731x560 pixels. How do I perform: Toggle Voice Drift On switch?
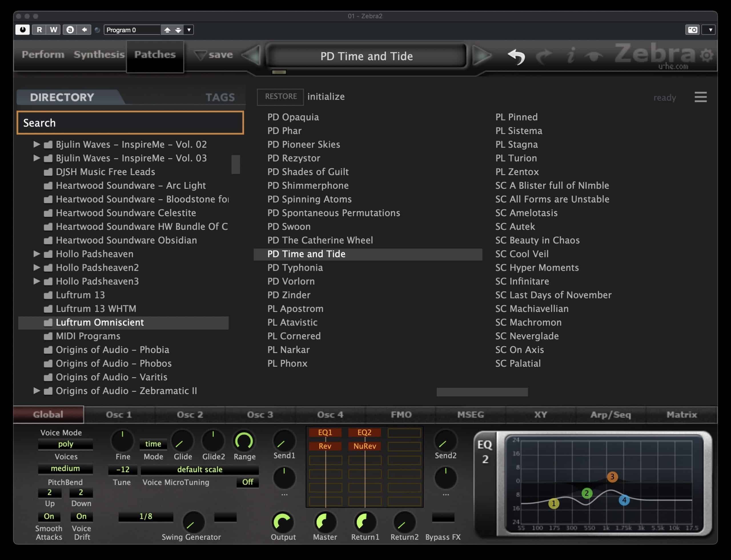point(81,516)
